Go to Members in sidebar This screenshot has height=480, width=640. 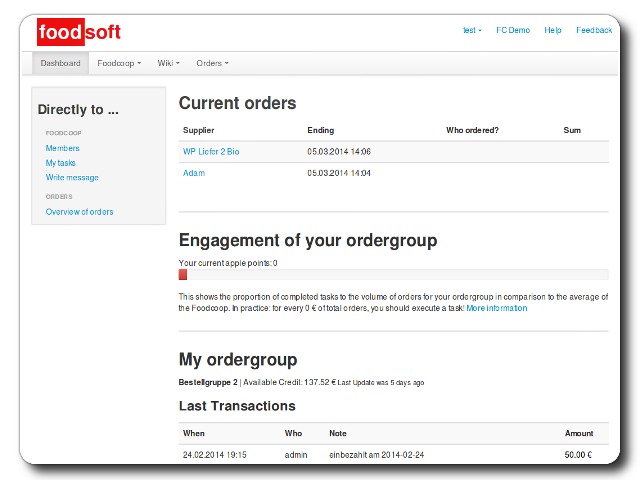pos(62,148)
